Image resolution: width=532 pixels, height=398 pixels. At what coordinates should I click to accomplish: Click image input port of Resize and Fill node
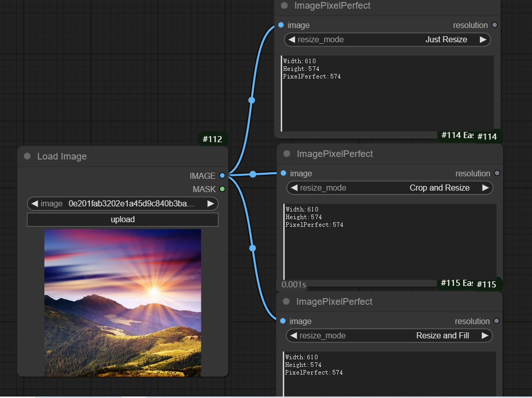pos(282,321)
